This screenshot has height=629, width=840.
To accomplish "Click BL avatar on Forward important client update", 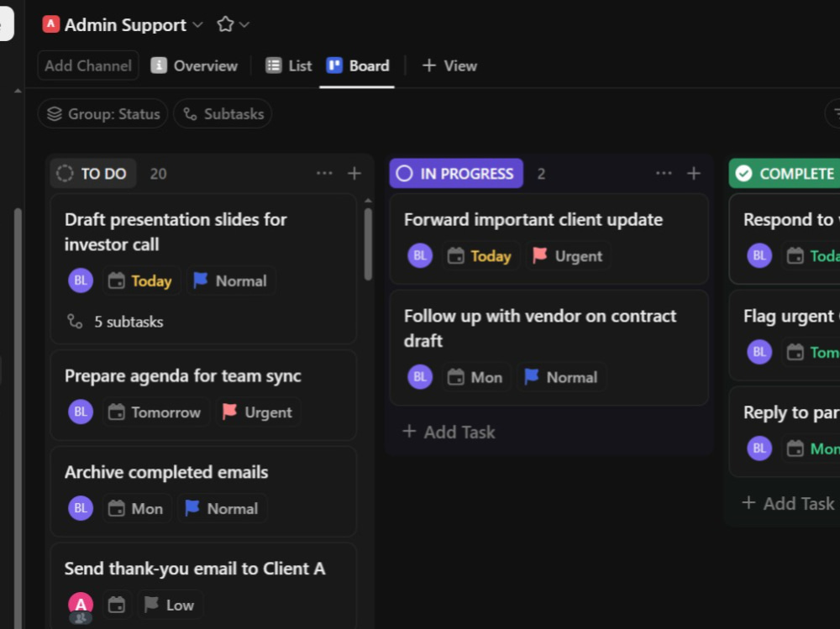I will point(420,255).
